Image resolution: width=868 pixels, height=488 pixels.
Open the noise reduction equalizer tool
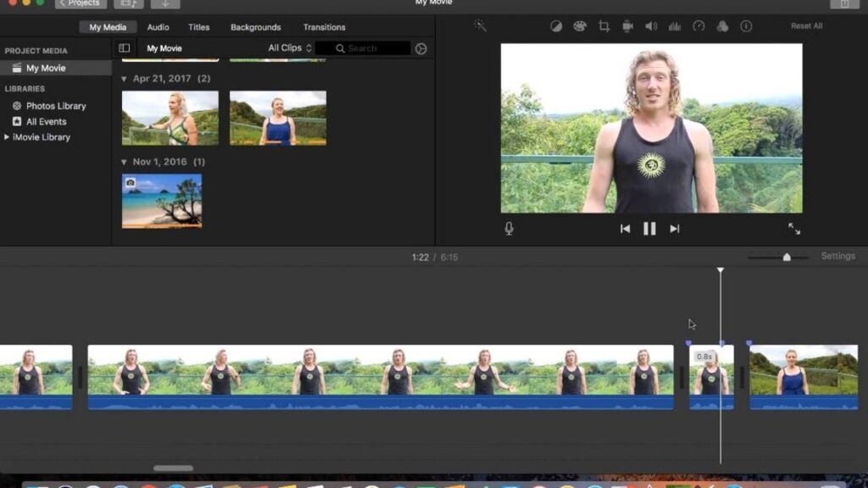[x=675, y=26]
